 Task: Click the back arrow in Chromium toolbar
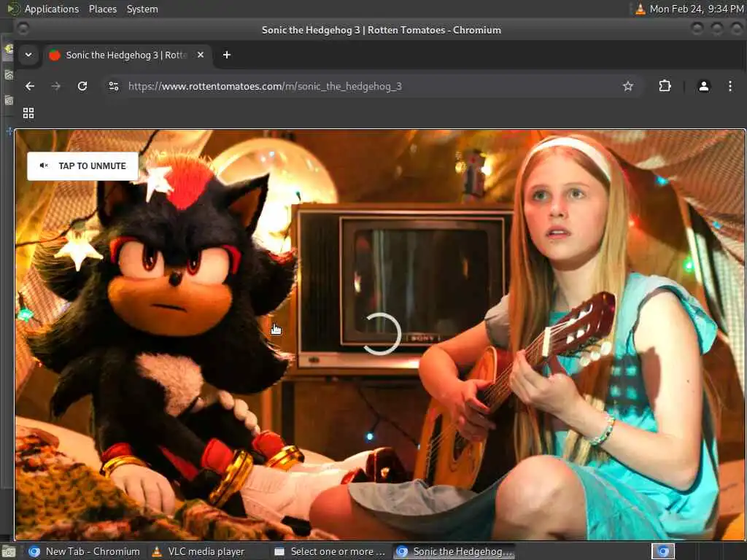tap(30, 86)
